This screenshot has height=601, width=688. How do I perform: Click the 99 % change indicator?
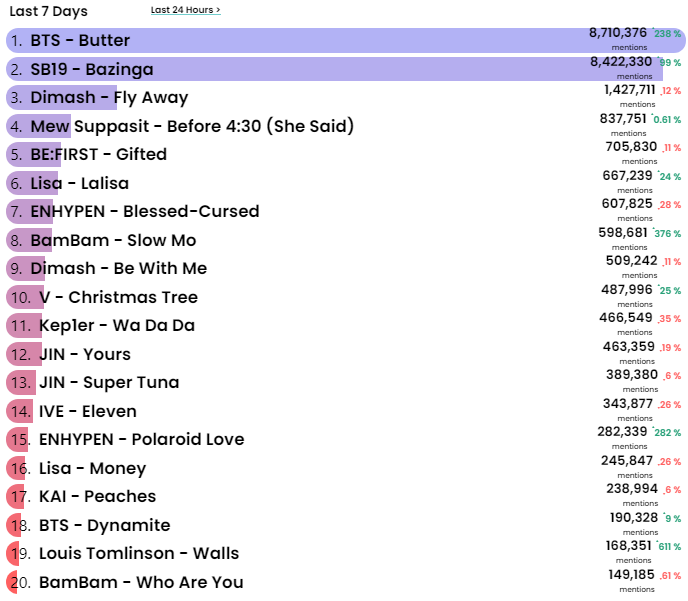click(669, 63)
